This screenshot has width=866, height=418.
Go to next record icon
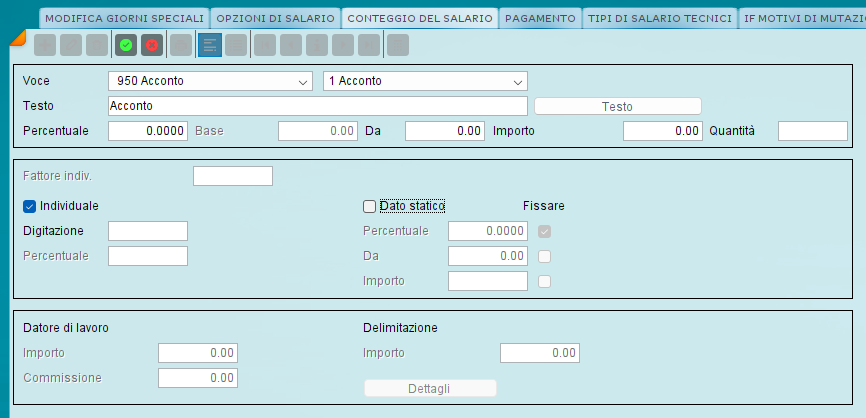point(343,45)
